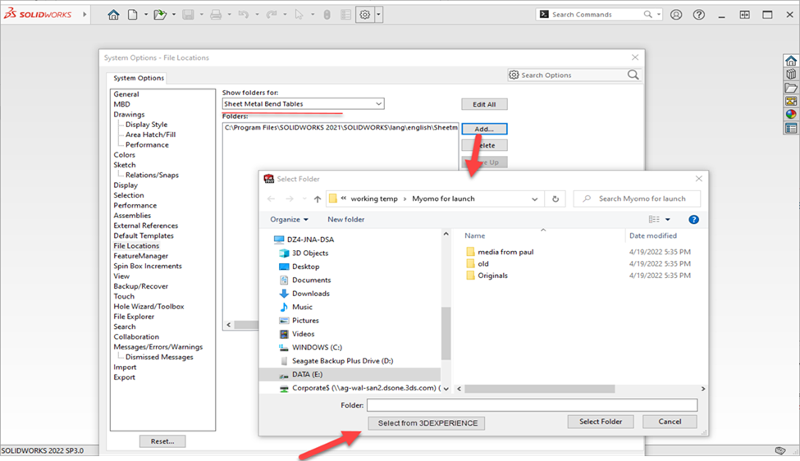800x461 pixels.
Task: Select the System Options tab
Action: click(138, 78)
